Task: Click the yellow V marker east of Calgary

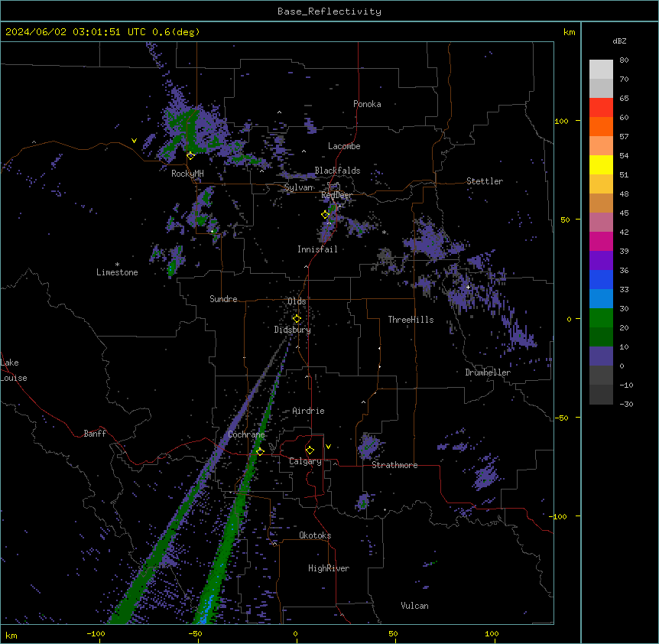Action: (x=328, y=447)
